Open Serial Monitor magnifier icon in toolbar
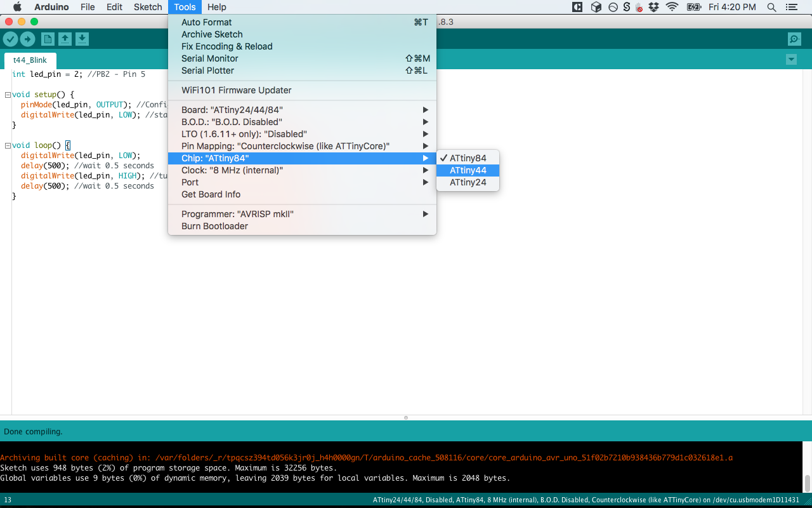Screen dimensions: 812x508 [794, 39]
